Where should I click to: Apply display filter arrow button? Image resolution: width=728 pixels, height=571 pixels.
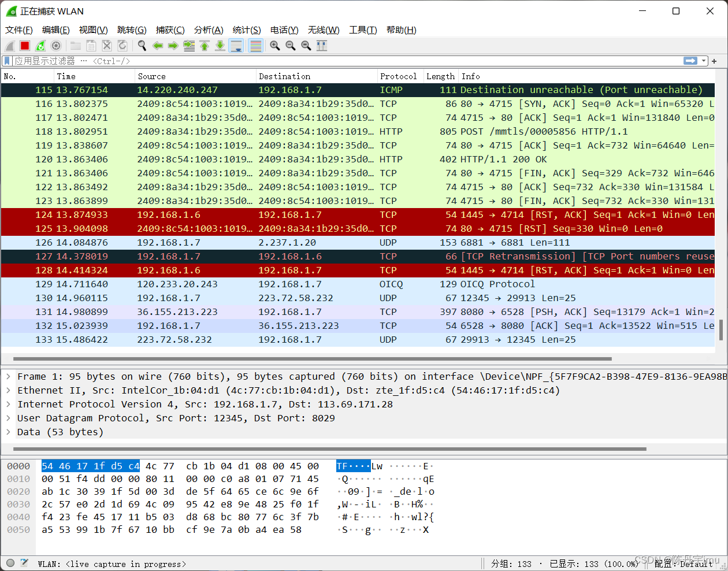690,61
